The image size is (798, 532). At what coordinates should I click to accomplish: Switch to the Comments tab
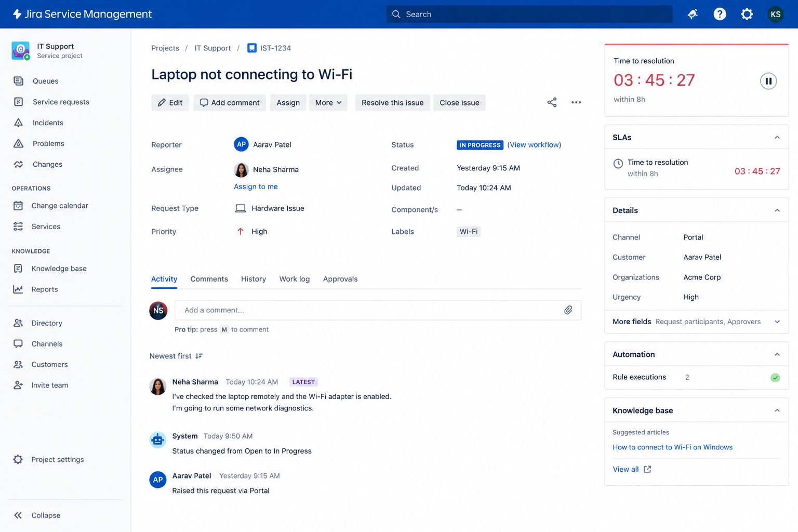(209, 279)
